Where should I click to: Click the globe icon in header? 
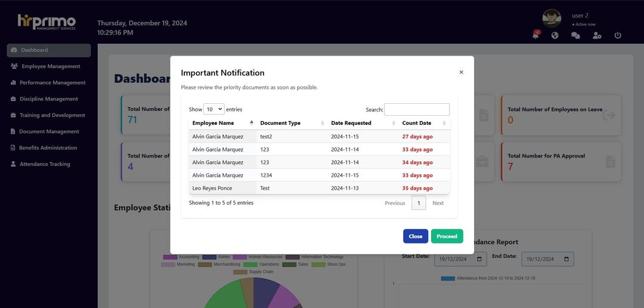click(x=555, y=35)
